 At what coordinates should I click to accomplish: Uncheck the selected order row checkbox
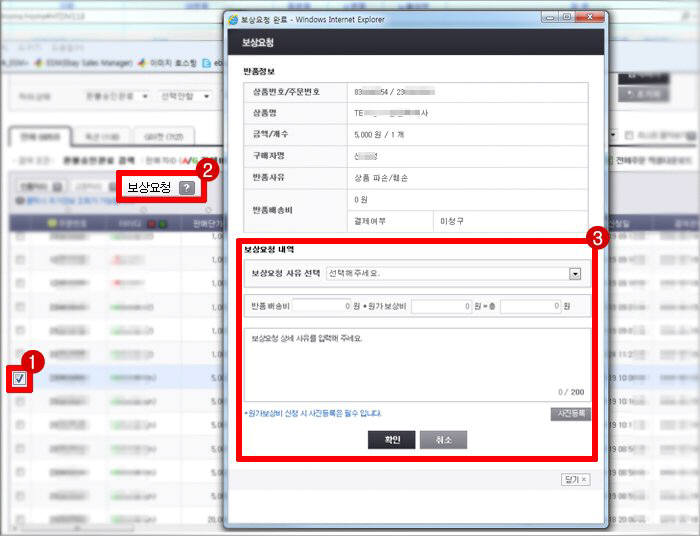19,378
